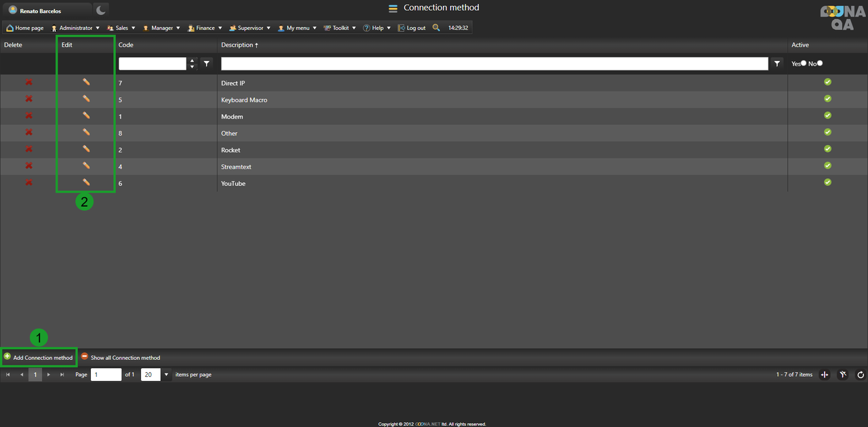868x427 pixels.
Task: Click Show all Connection method
Action: click(121, 357)
